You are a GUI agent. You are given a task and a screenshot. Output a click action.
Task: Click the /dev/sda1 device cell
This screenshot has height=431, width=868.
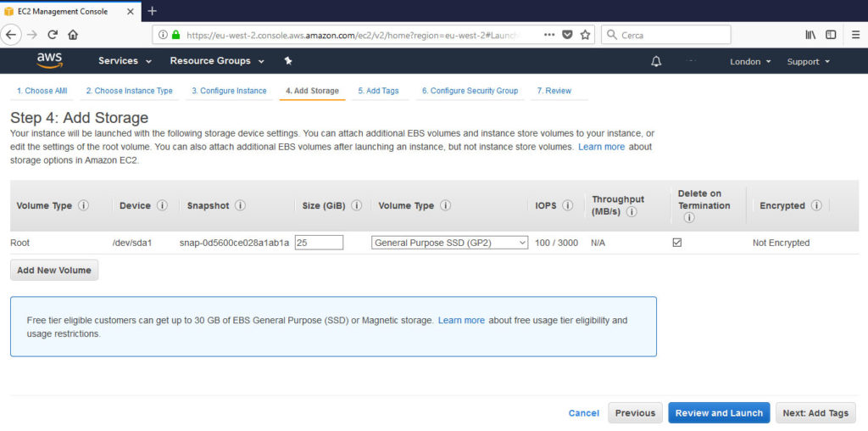[x=131, y=243]
